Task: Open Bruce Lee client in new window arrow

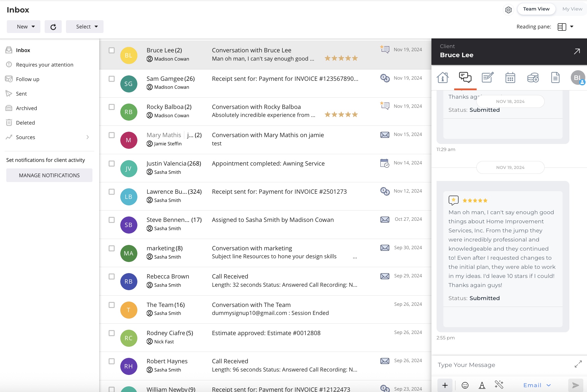Action: pos(577,51)
